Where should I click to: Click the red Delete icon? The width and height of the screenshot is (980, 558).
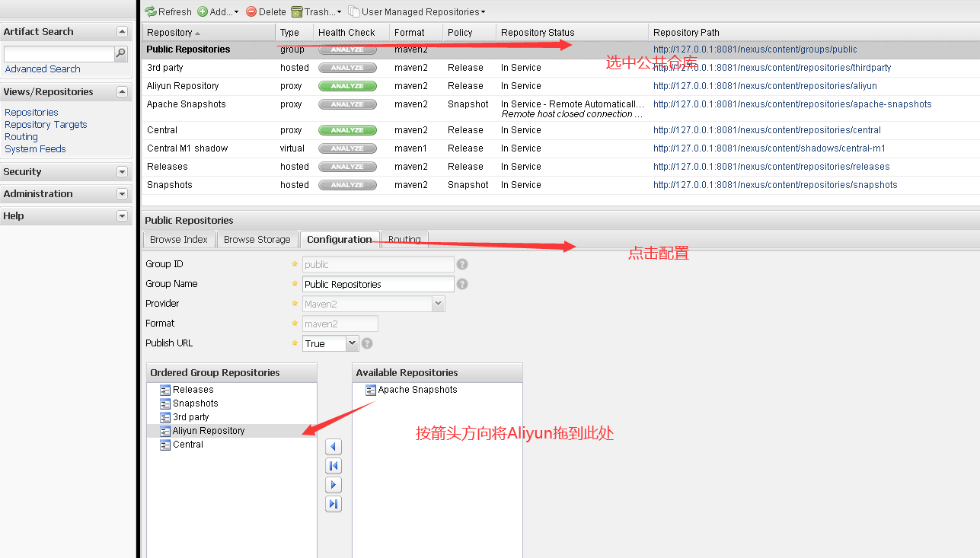point(251,11)
